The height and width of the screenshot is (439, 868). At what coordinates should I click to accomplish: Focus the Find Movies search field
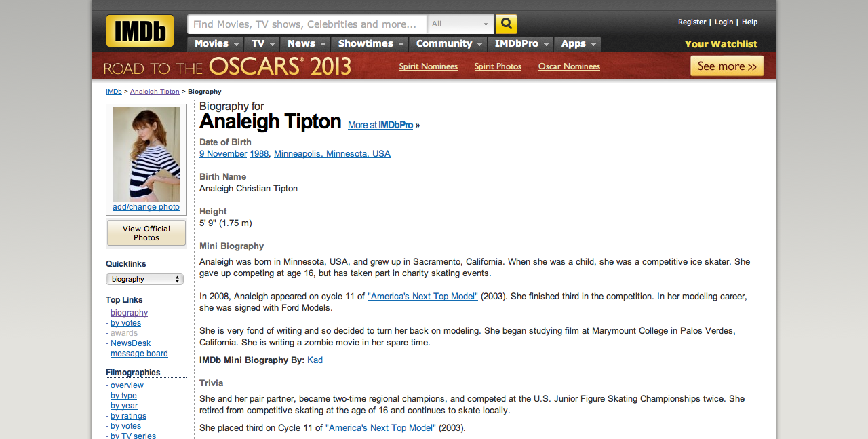[x=307, y=24]
